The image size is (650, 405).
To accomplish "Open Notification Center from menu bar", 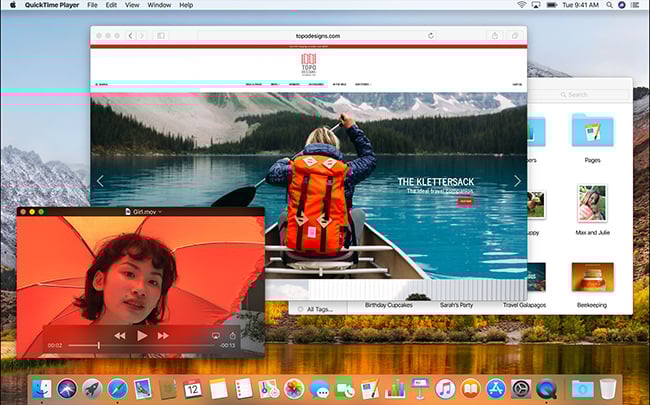I will coord(635,5).
